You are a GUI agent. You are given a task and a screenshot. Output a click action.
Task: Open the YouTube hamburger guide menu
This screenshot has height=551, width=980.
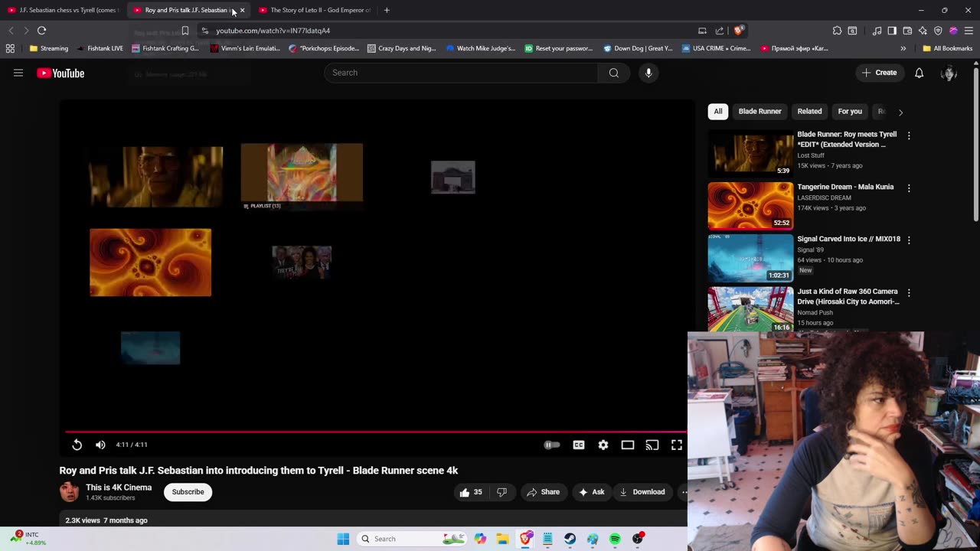[18, 73]
